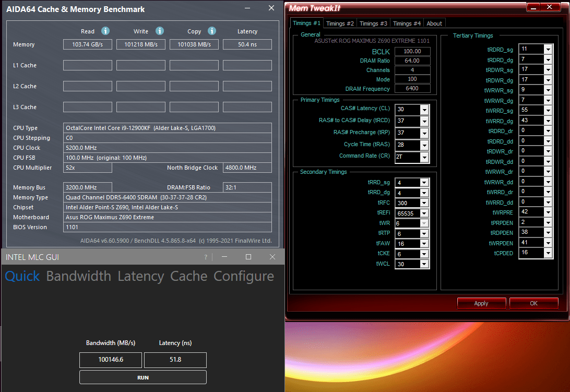The width and height of the screenshot is (570, 392).
Task: Click the help question mark in Intel MLC GUI
Action: click(x=206, y=257)
